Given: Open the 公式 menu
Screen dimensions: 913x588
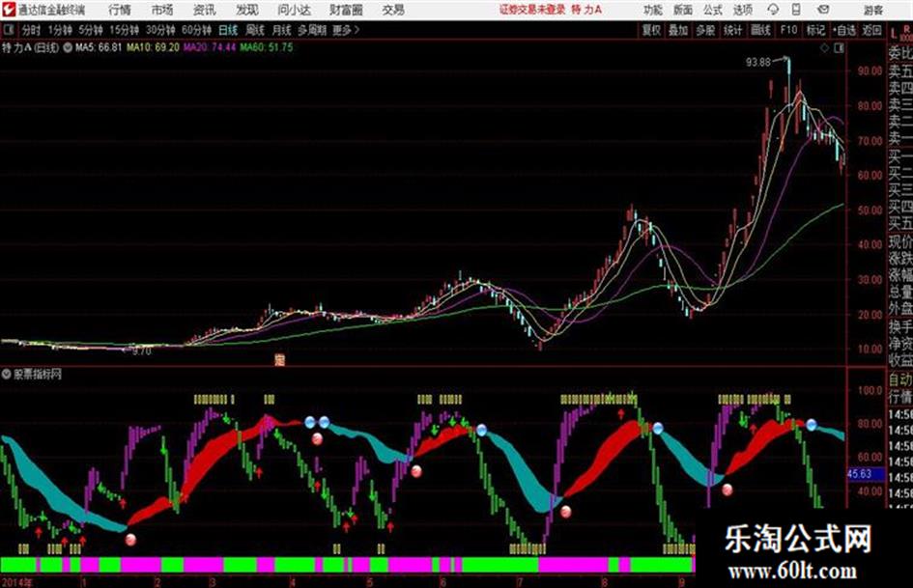Looking at the screenshot, I should (712, 10).
